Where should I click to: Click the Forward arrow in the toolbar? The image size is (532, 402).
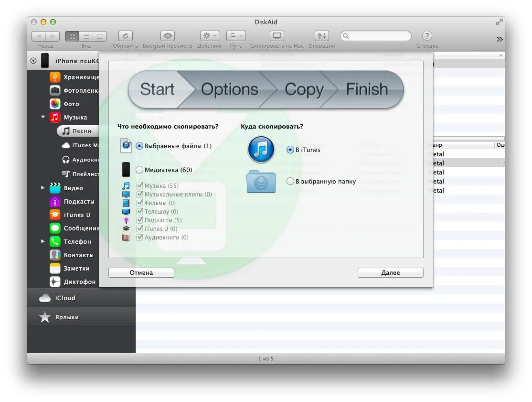(x=53, y=36)
